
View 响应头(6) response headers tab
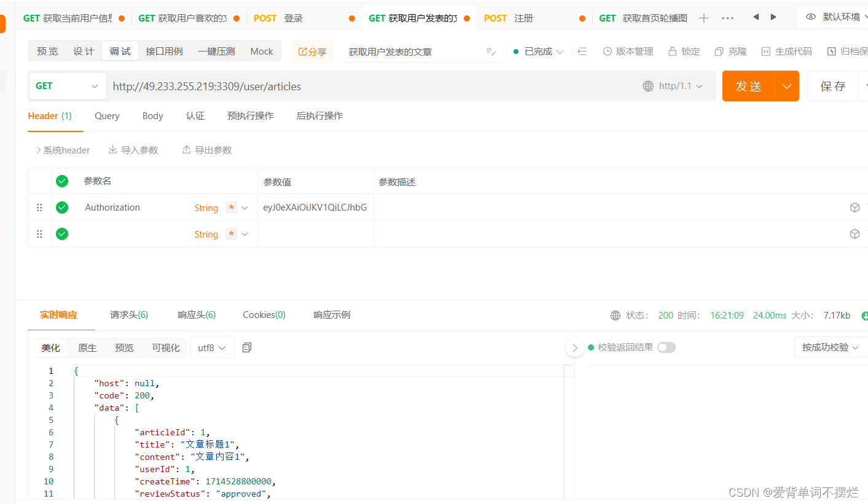(197, 315)
